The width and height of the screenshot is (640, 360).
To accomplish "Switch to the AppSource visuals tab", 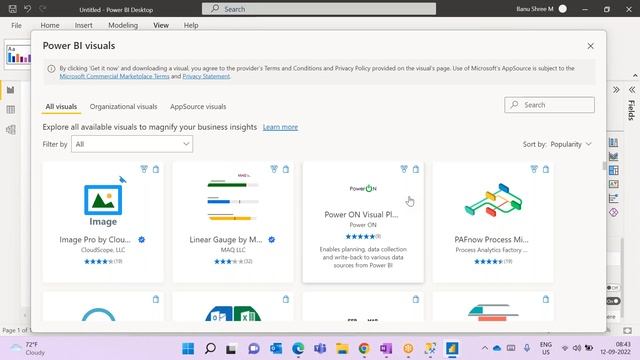I will 198,107.
